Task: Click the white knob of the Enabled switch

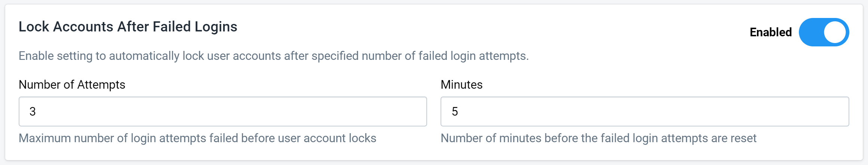Action: pyautogui.click(x=835, y=32)
